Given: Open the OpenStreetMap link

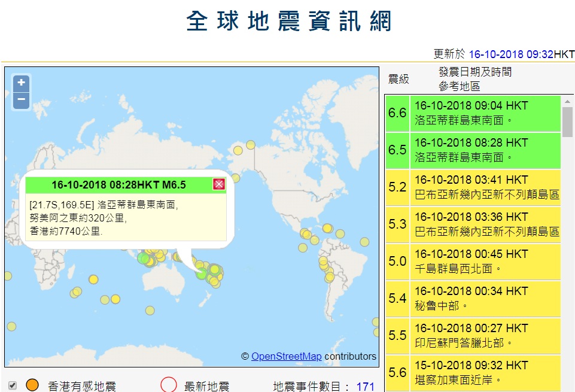Looking at the screenshot, I should coord(286,357).
